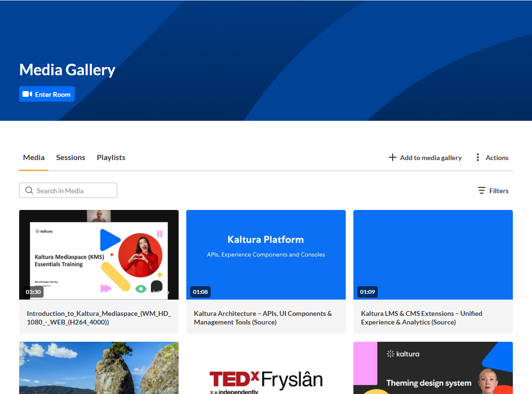Click the plus icon beside Add to media gallery
The width and height of the screenshot is (532, 394).
click(x=392, y=157)
